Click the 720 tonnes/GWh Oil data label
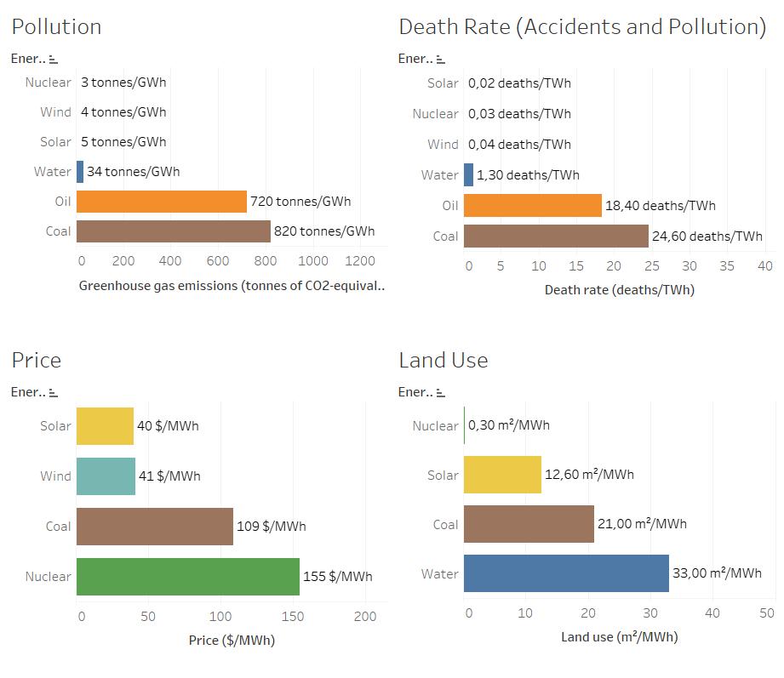This screenshot has width=784, height=678. click(300, 202)
